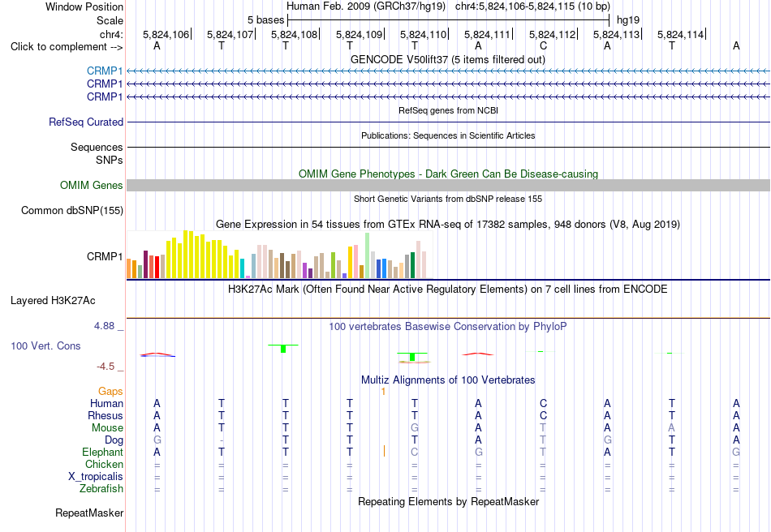Open 'Publications: Sequences in Scientific Articles' title
The height and width of the screenshot is (532, 771).
coord(448,135)
